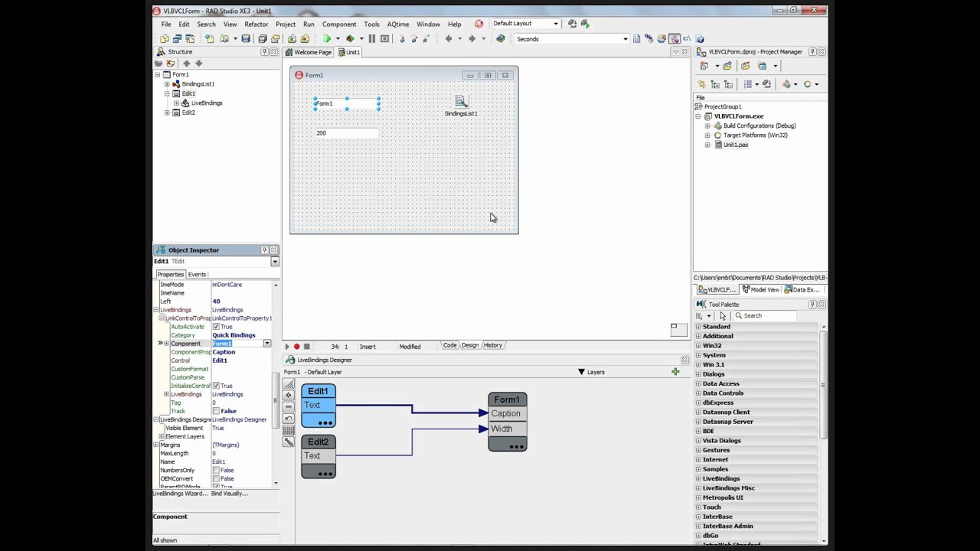Click the red record macro button

297,347
